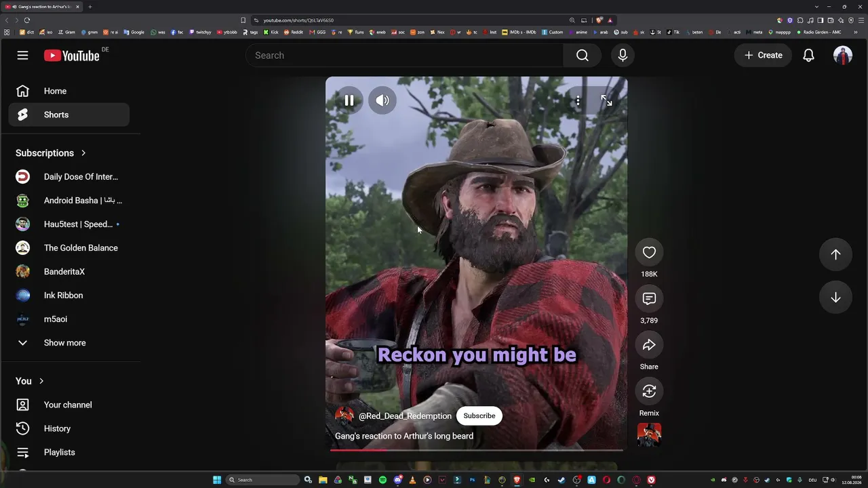Click the Create button
Viewport: 868px width, 488px height.
point(763,56)
